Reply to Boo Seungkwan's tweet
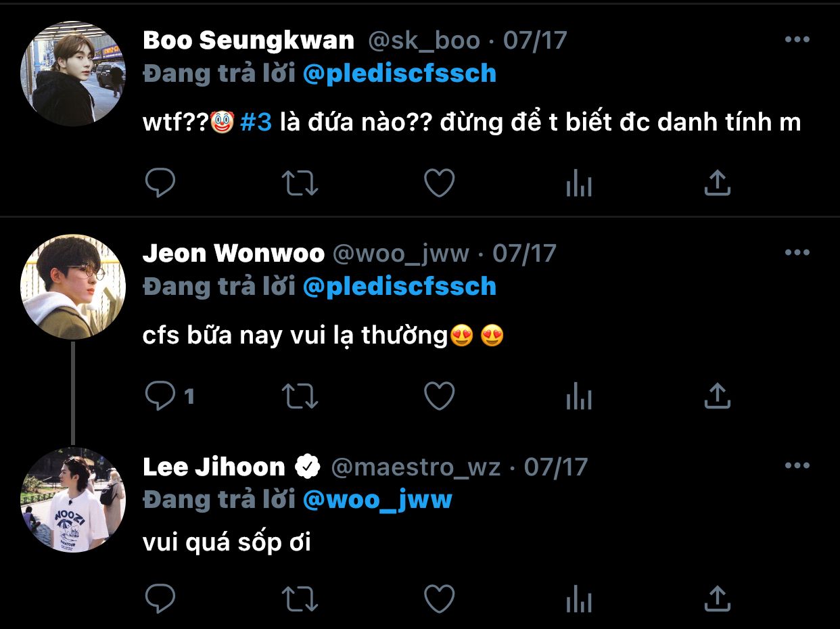This screenshot has height=629, width=840. tap(160, 183)
